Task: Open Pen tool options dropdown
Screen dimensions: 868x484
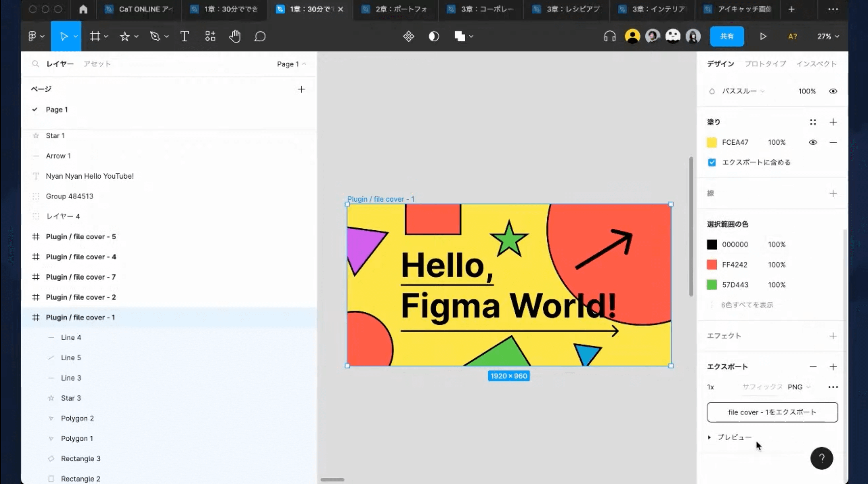Action: [166, 37]
